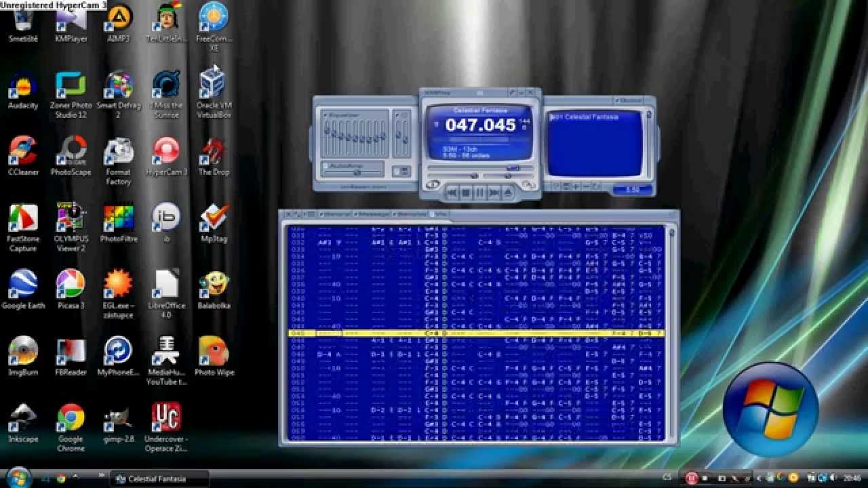Open Inkscape desktop shortcut
868x488 pixels.
(23, 423)
